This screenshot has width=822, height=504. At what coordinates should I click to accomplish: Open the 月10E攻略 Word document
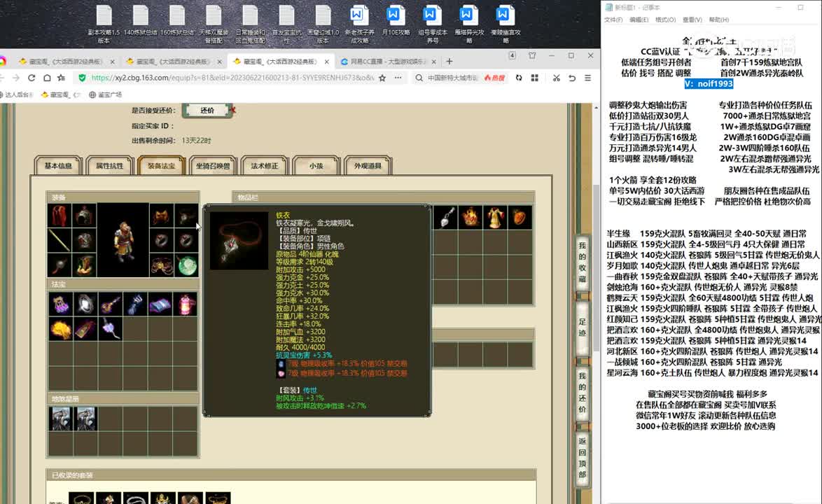396,21
